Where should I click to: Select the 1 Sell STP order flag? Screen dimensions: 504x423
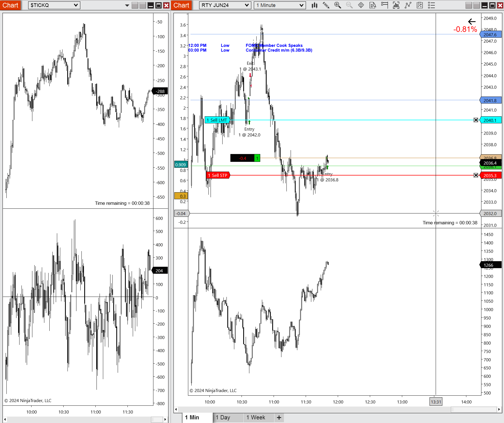coord(218,175)
